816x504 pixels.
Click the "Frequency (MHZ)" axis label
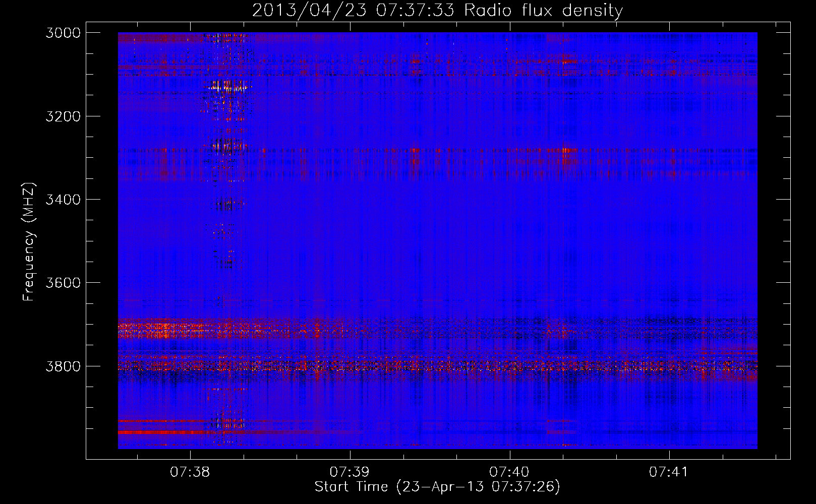pos(29,242)
